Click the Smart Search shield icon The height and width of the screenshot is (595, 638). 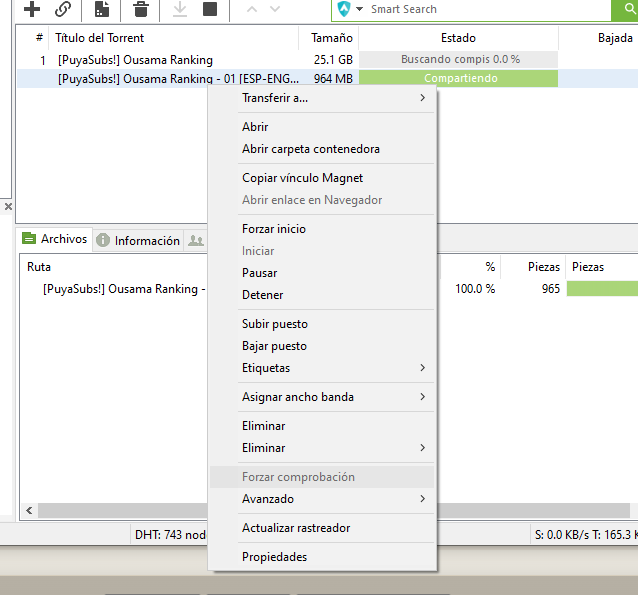pyautogui.click(x=344, y=9)
